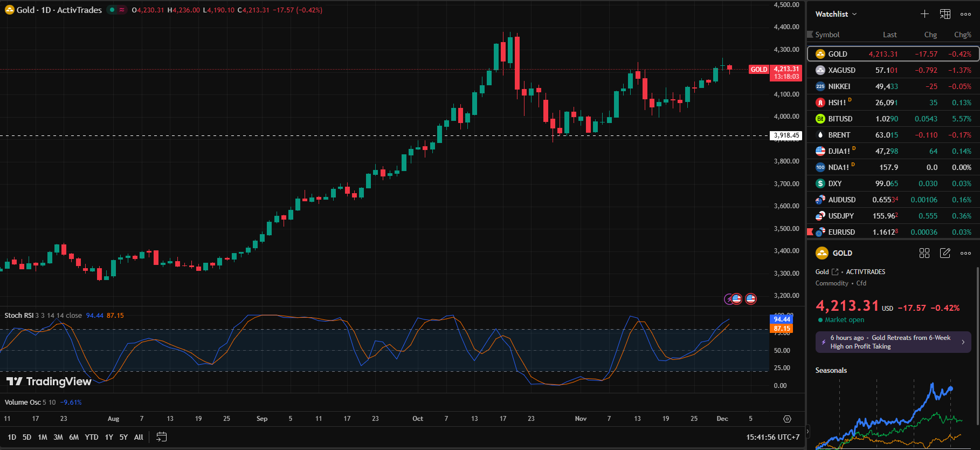Click the add symbol plus icon in Watchlist
The image size is (980, 450).
point(924,14)
